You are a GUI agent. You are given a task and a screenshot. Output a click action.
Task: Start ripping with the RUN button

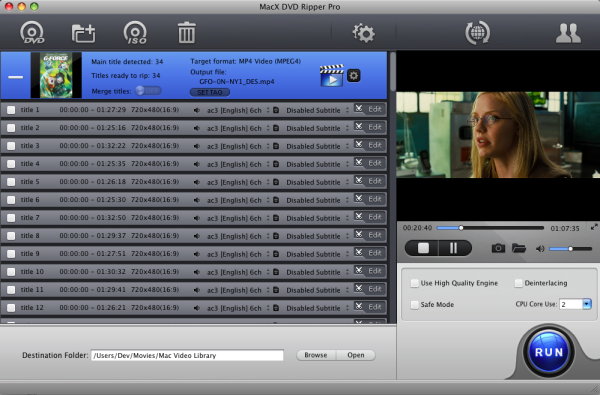coord(549,352)
